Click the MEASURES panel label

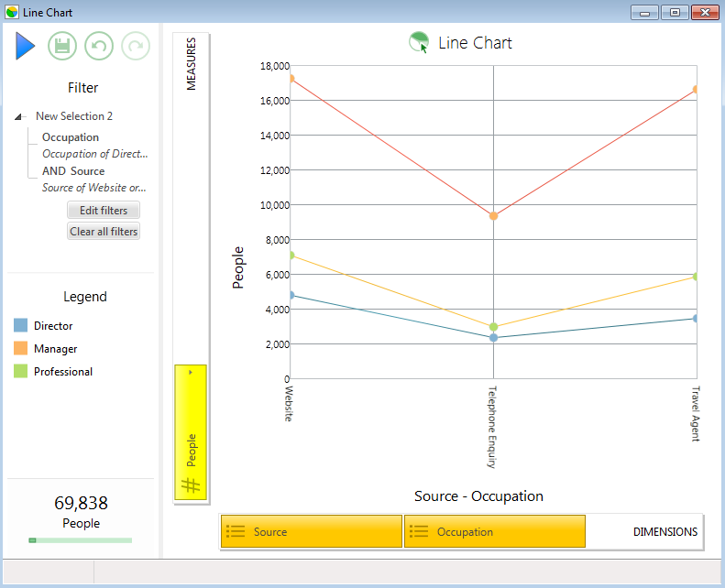pos(191,64)
